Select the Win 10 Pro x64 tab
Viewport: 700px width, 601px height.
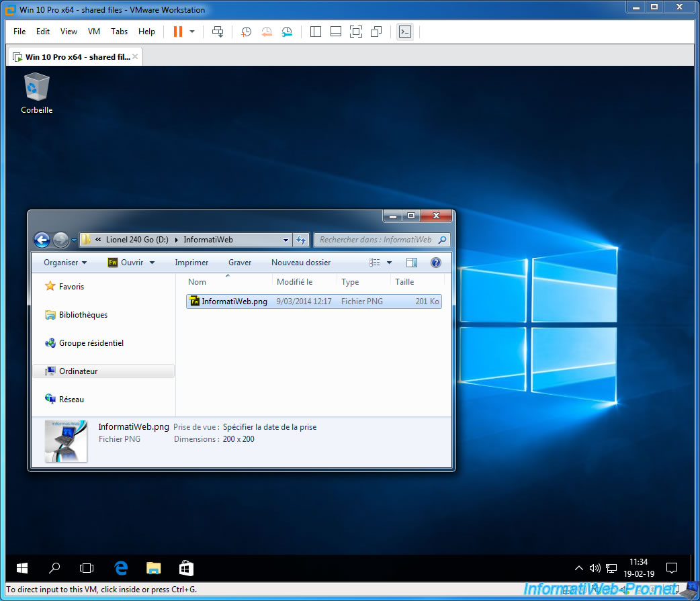[x=73, y=57]
